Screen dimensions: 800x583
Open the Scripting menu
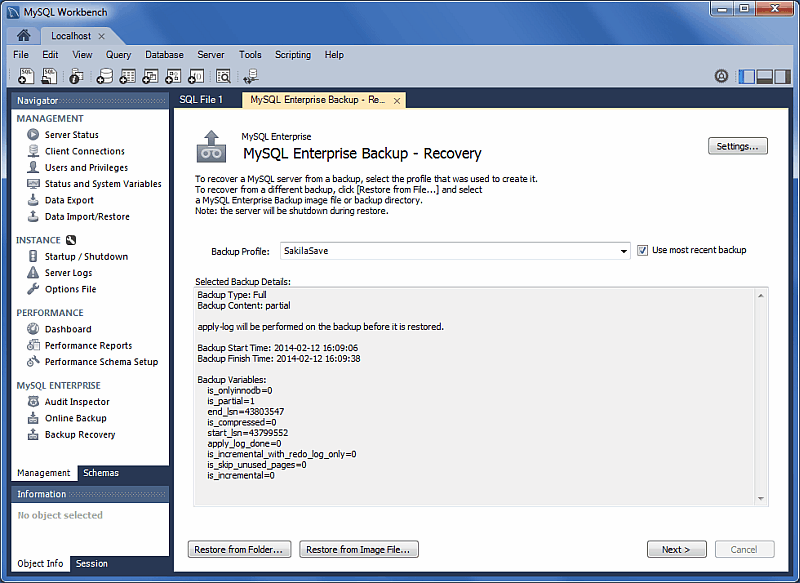pyautogui.click(x=293, y=55)
